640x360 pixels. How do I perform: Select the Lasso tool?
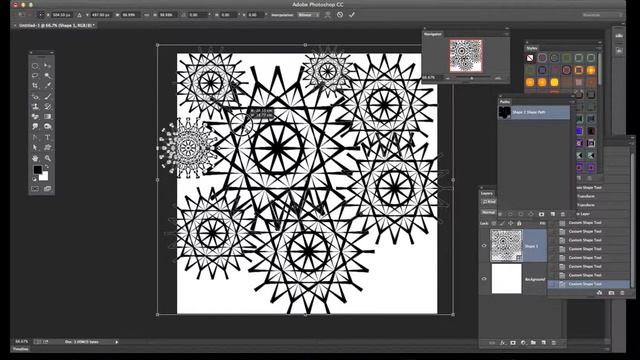[x=35, y=76]
